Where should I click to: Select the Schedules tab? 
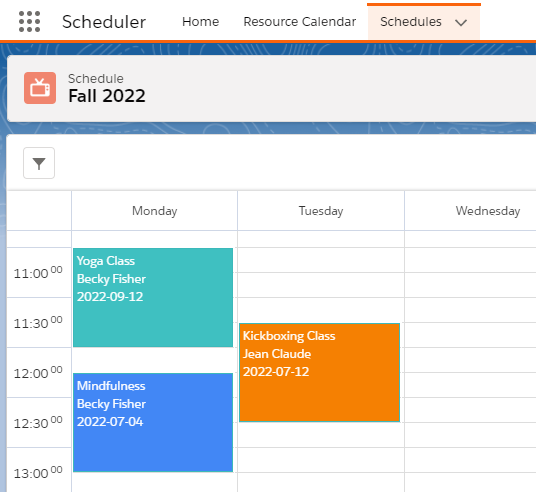click(x=411, y=22)
